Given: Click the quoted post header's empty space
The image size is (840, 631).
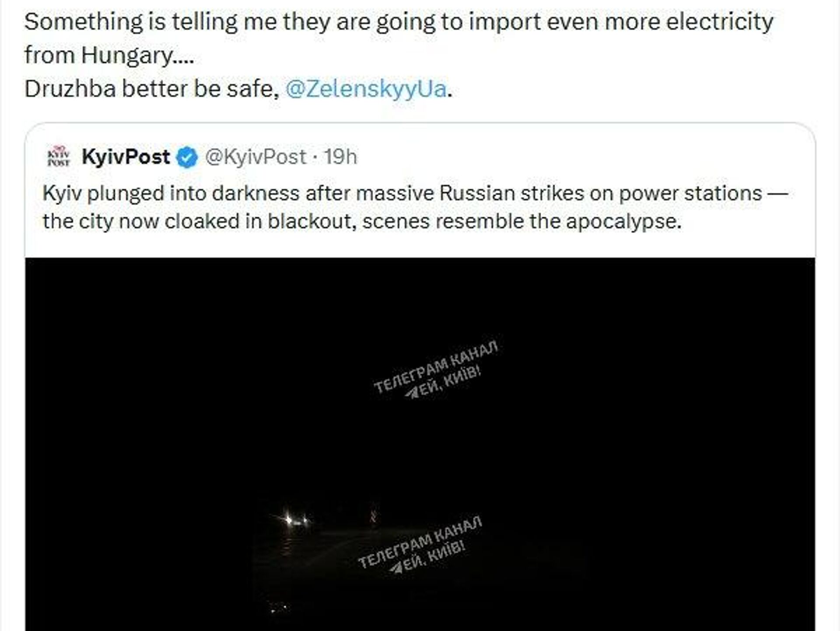Looking at the screenshot, I should (x=569, y=157).
